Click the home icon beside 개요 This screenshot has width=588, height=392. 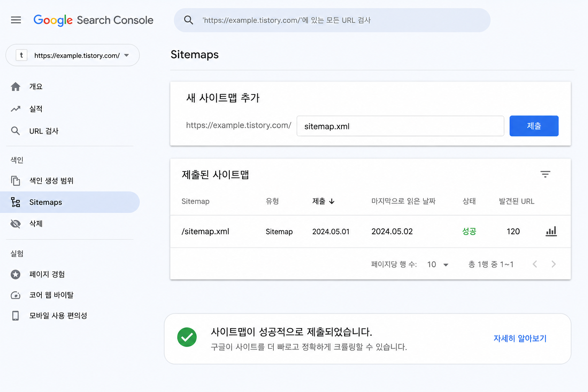tap(15, 87)
